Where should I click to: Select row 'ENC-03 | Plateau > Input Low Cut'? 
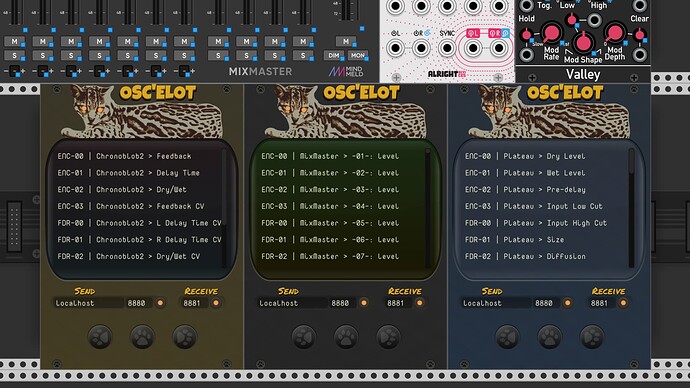pyautogui.click(x=534, y=206)
